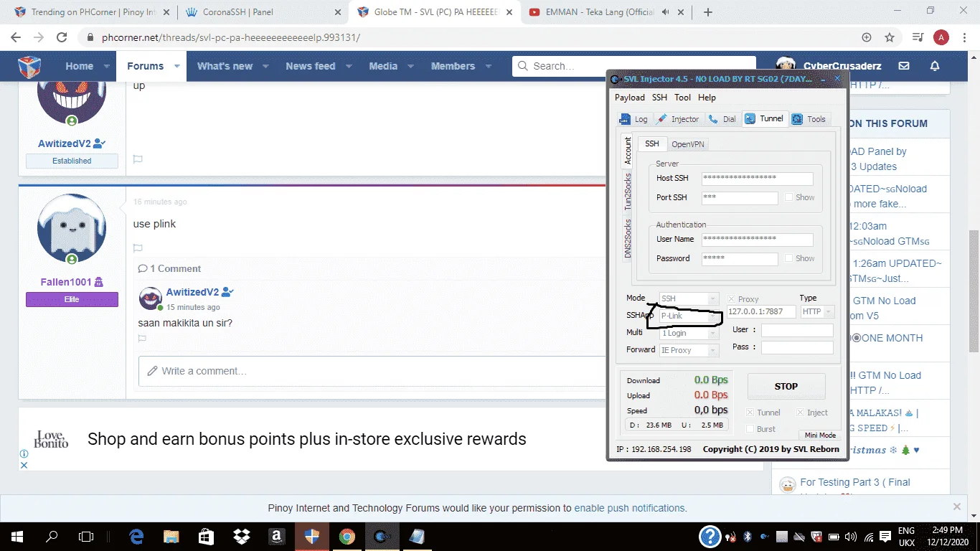Click the STOP button
Image resolution: width=980 pixels, height=551 pixels.
[x=786, y=386]
